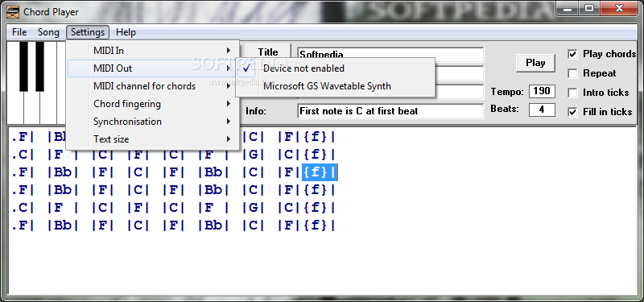
Task: Expand arrow next to MIDI In
Action: click(x=229, y=51)
